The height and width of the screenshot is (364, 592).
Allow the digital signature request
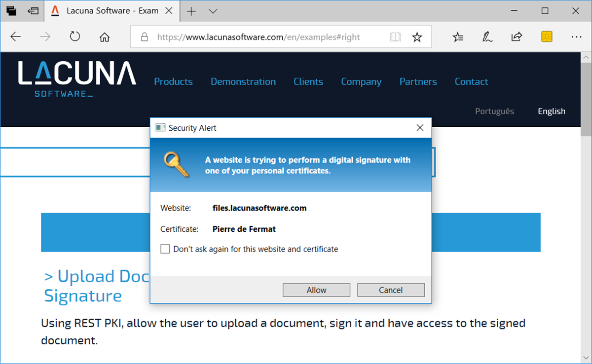[x=316, y=290]
